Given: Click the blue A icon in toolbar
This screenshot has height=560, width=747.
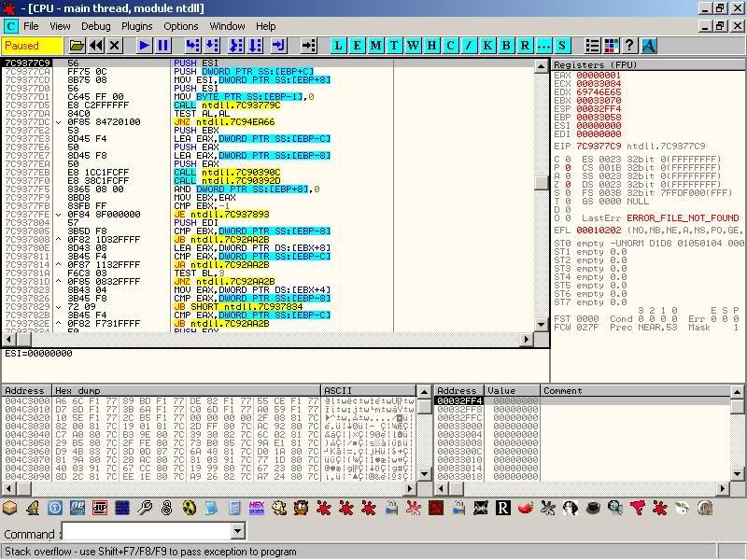Looking at the screenshot, I should click(649, 45).
